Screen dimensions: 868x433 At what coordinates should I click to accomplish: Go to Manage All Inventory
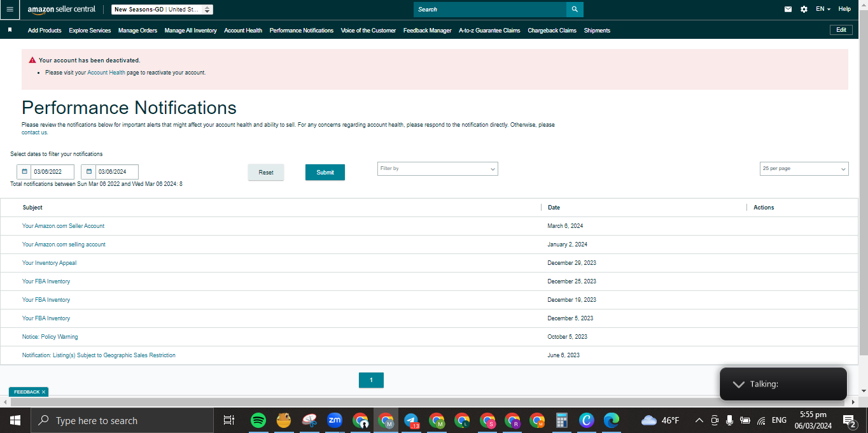pos(190,31)
